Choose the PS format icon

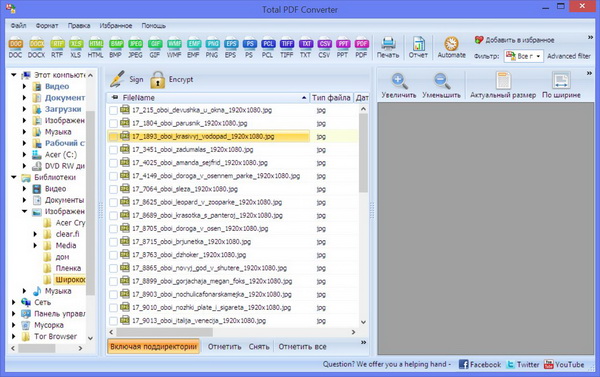(x=249, y=48)
